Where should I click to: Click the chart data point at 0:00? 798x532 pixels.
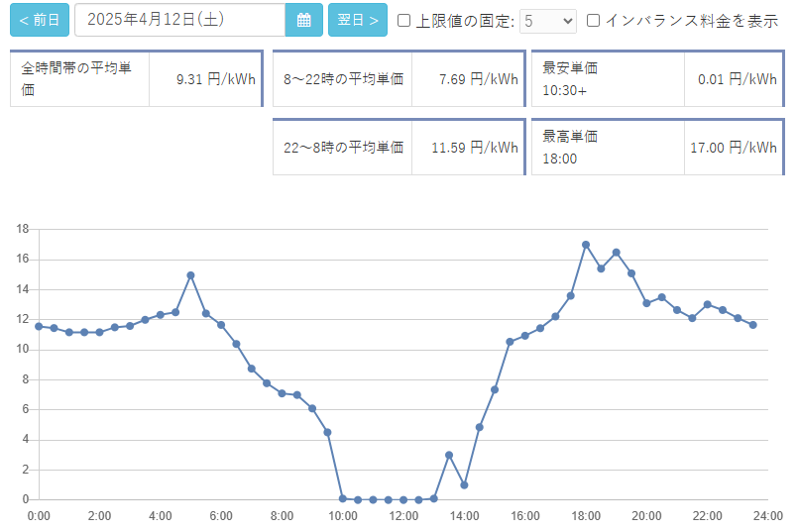40,326
